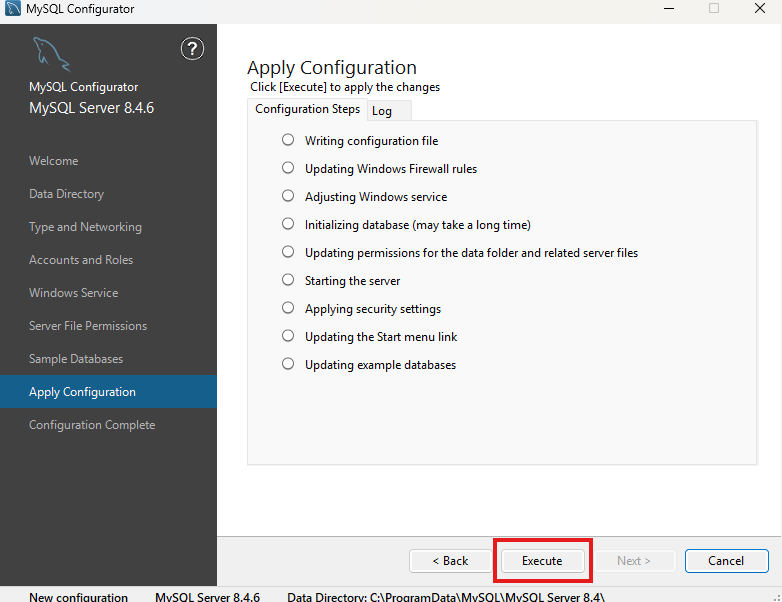Click the maximize window button
The image size is (782, 602).
click(x=714, y=8)
